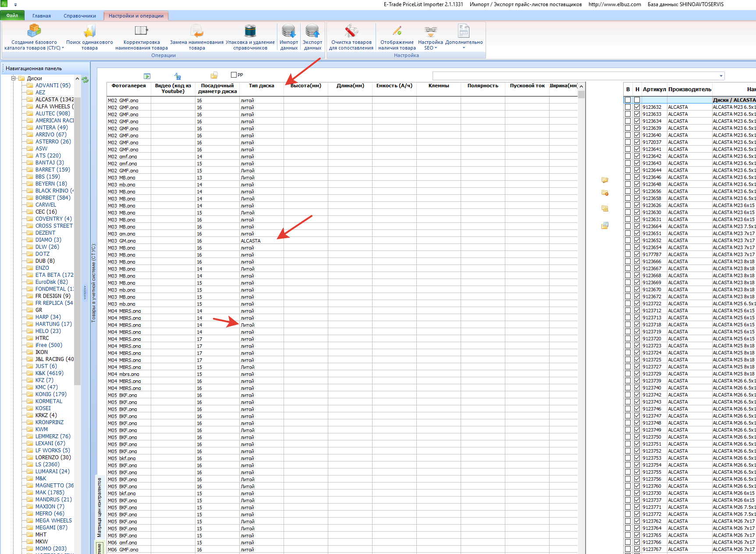Click the folder icon with warning triangle

point(605,208)
